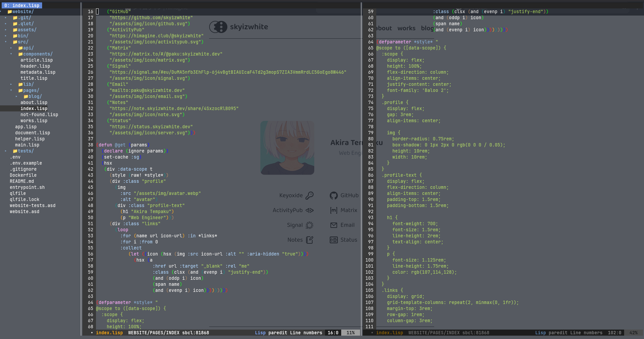
Task: Click the Signal chat bubble icon
Action: 310,225
